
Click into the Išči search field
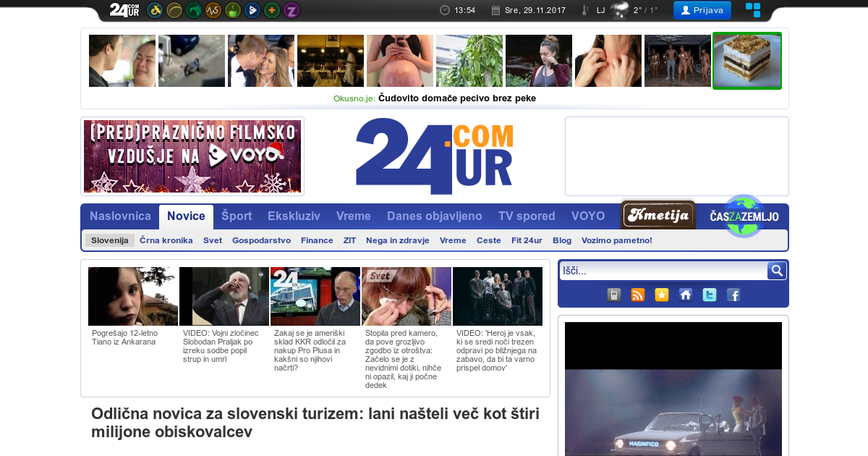(662, 271)
